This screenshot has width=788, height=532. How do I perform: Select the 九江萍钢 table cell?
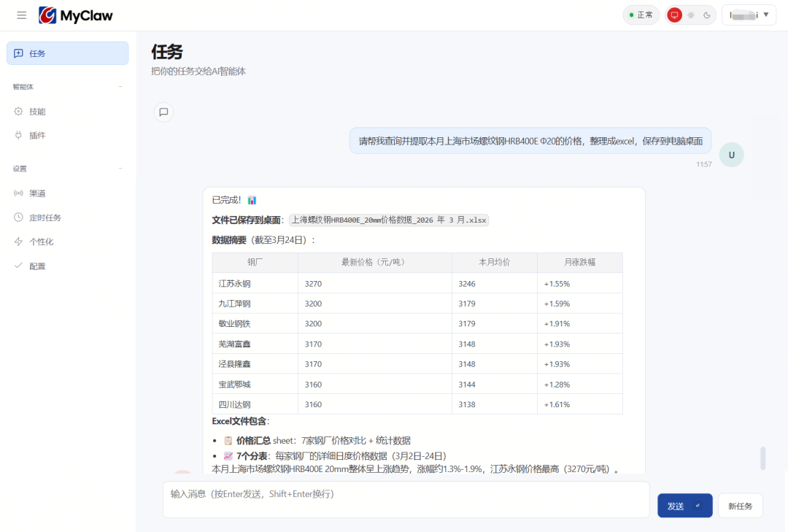click(x=255, y=304)
